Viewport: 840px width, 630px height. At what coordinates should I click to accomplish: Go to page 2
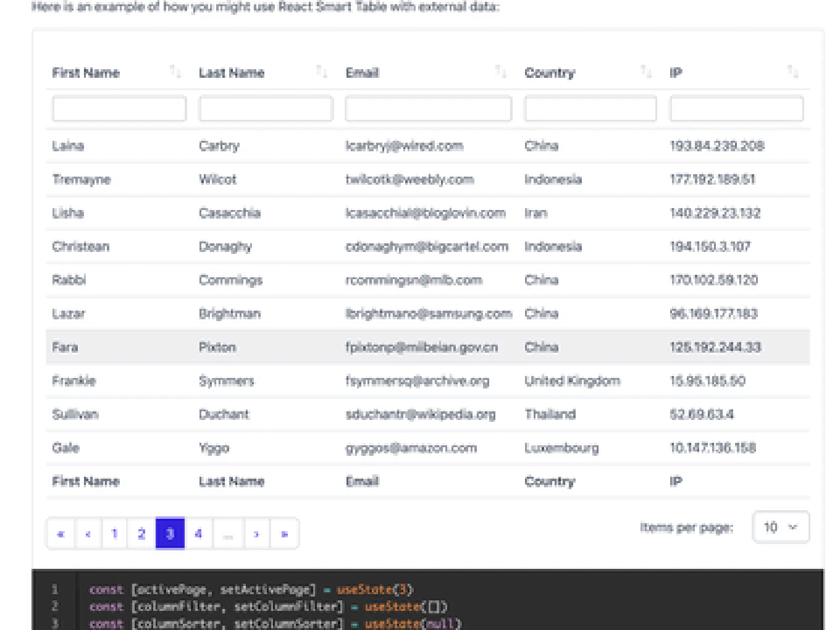[x=141, y=534]
